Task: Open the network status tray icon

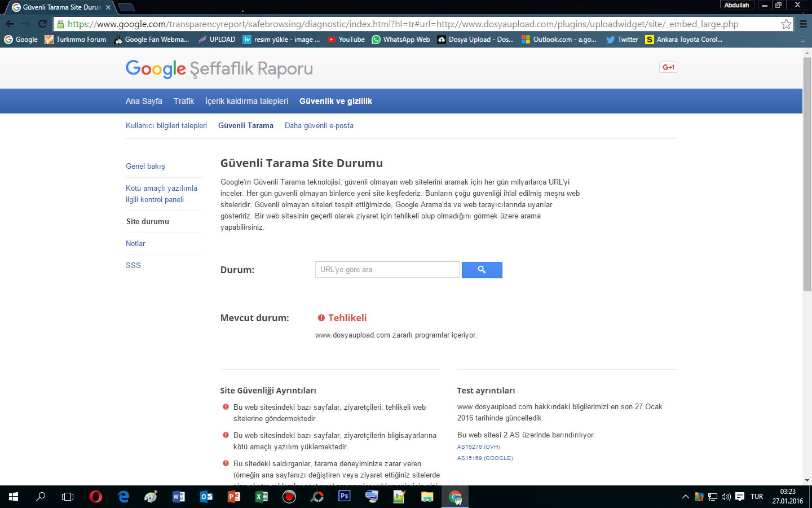Action: click(713, 497)
